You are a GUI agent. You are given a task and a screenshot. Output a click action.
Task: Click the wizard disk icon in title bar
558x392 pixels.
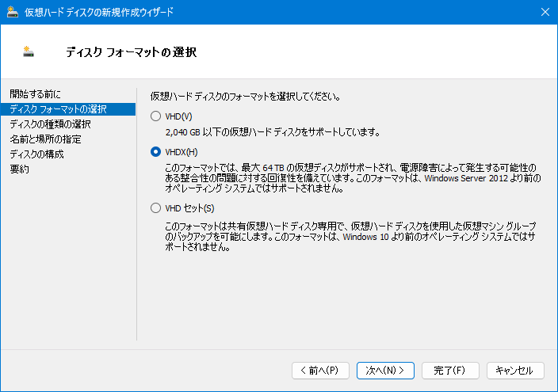[13, 12]
